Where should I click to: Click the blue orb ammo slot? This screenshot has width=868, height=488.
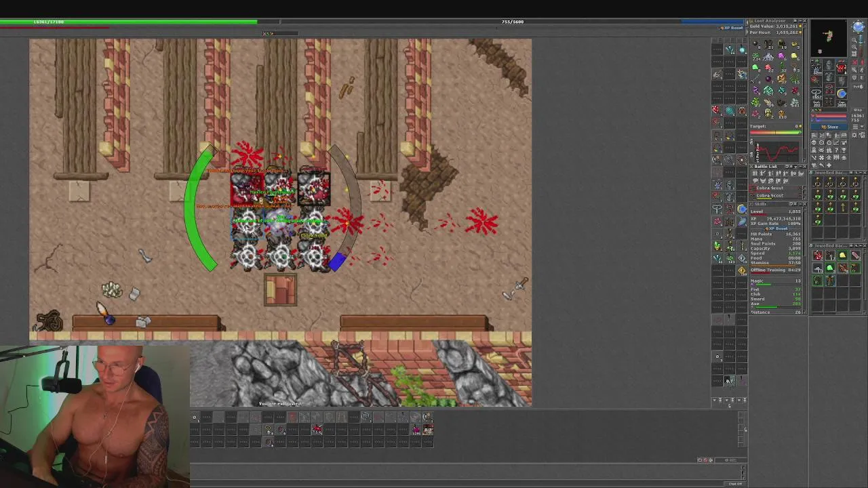[842, 93]
